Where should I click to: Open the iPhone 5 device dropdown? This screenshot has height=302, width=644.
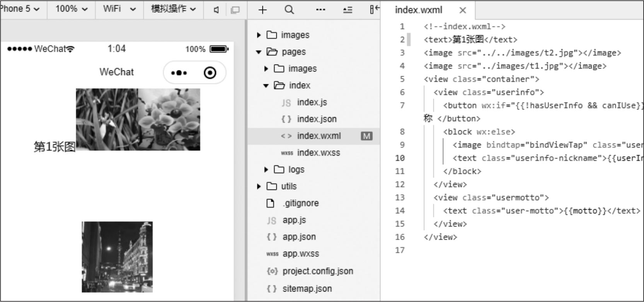(20, 9)
